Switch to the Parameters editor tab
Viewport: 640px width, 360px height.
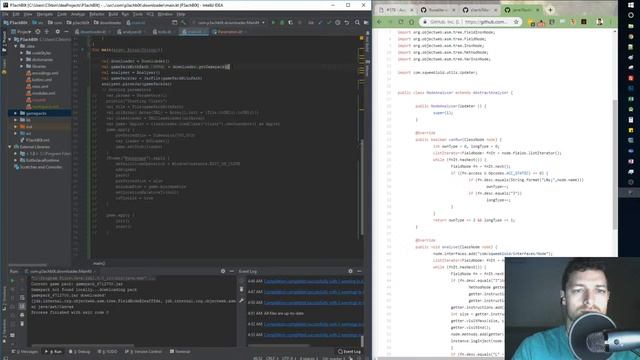[228, 31]
